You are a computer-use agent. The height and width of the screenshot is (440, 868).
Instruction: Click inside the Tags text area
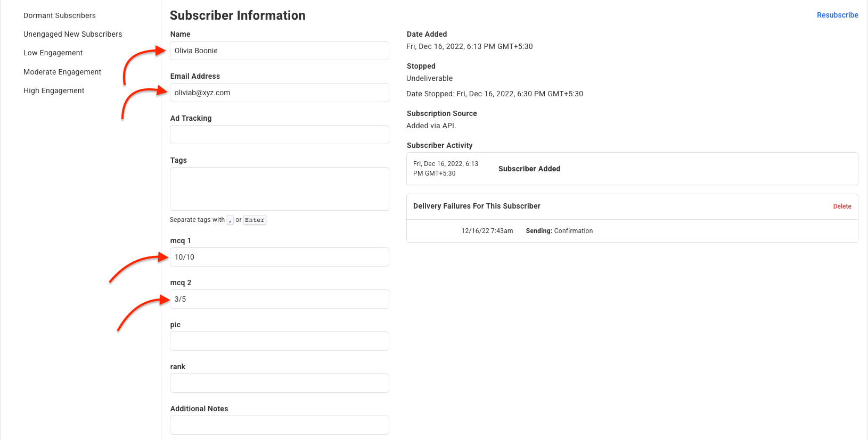[279, 189]
